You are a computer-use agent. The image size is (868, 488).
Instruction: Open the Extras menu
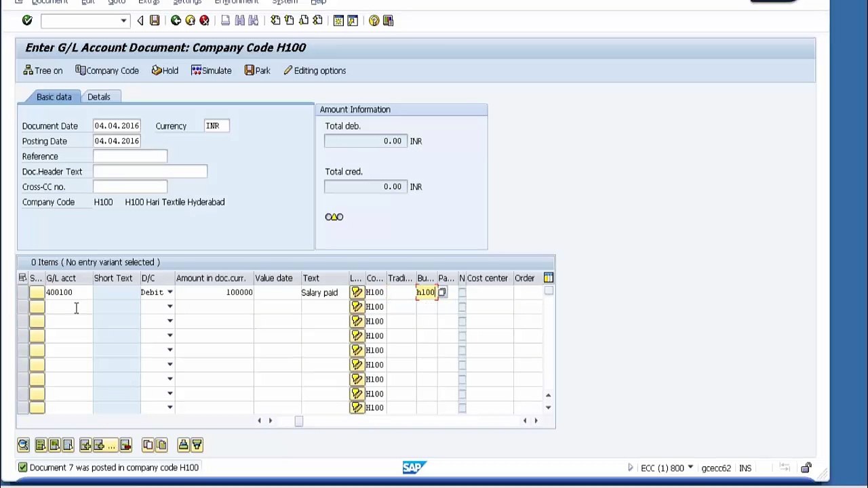[x=149, y=2]
